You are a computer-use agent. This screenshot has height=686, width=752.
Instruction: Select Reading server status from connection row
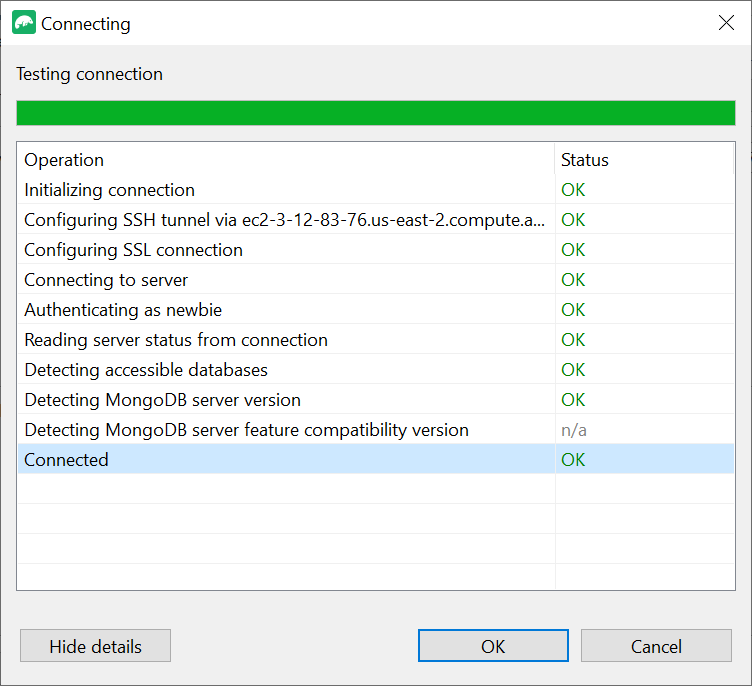176,340
